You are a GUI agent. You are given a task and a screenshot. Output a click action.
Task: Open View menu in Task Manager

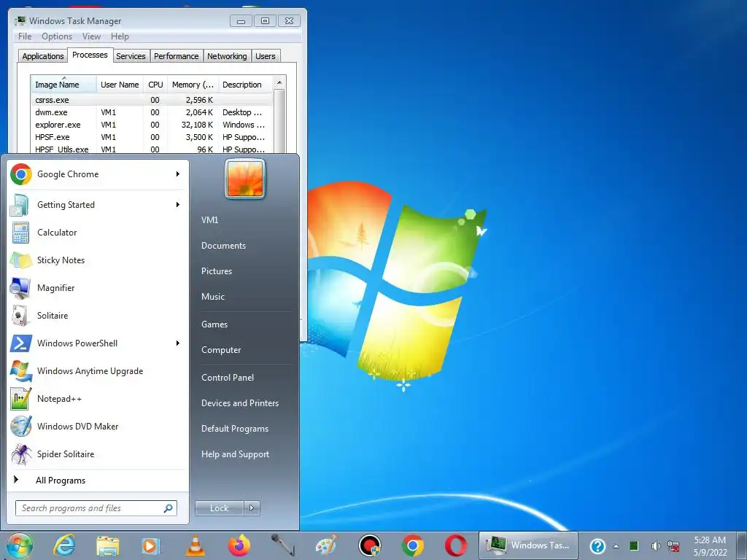pyautogui.click(x=91, y=36)
